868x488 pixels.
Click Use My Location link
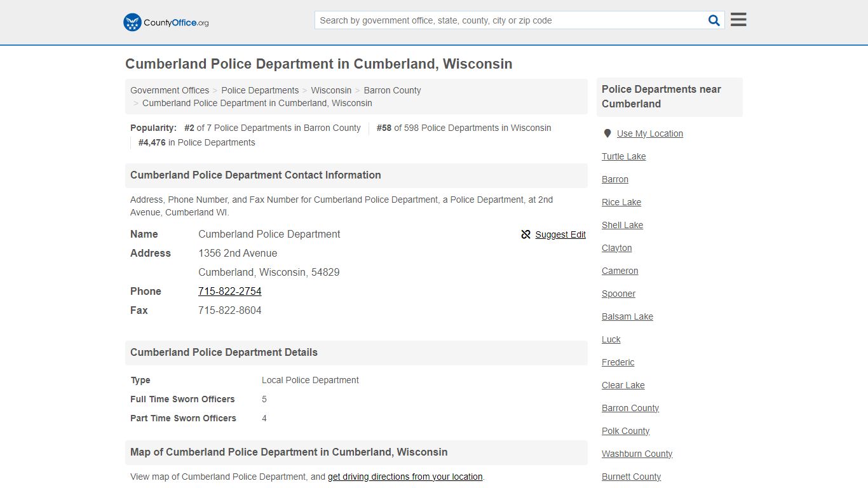(x=650, y=133)
